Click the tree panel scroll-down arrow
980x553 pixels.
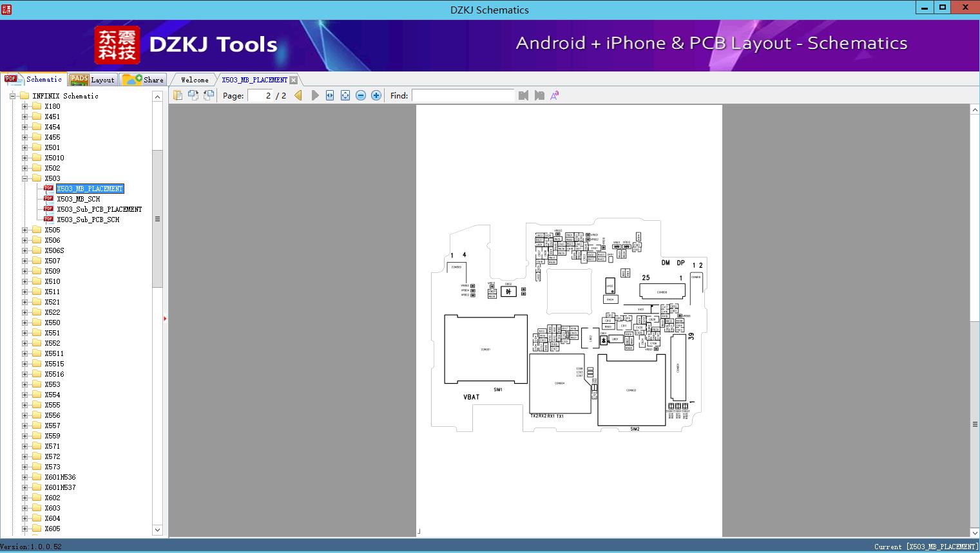pos(157,530)
